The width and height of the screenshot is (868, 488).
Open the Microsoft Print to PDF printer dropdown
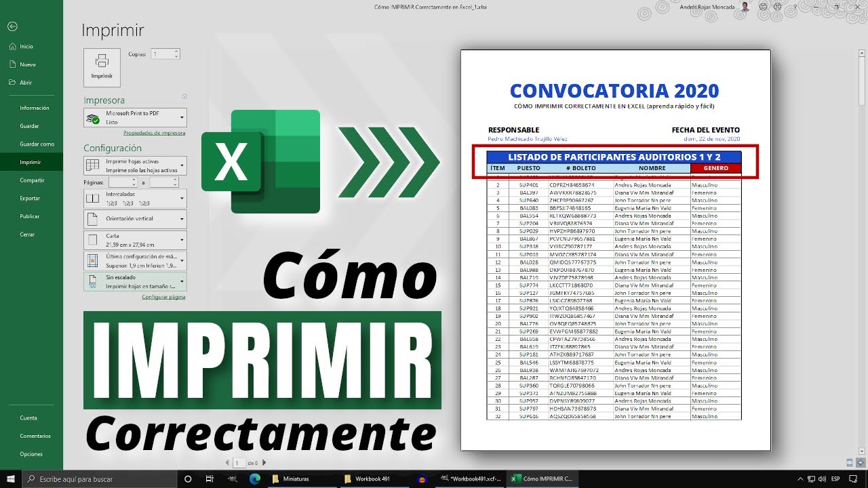click(135, 118)
